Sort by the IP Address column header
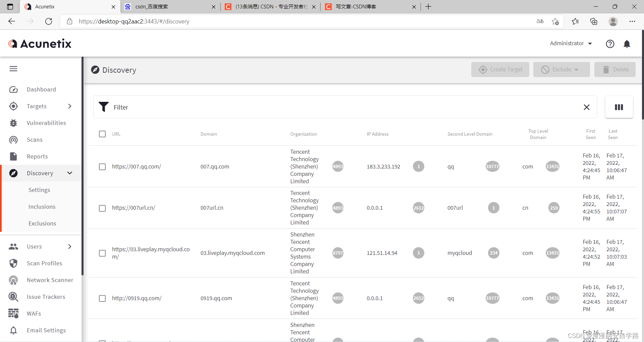The width and height of the screenshot is (644, 342). [x=378, y=134]
